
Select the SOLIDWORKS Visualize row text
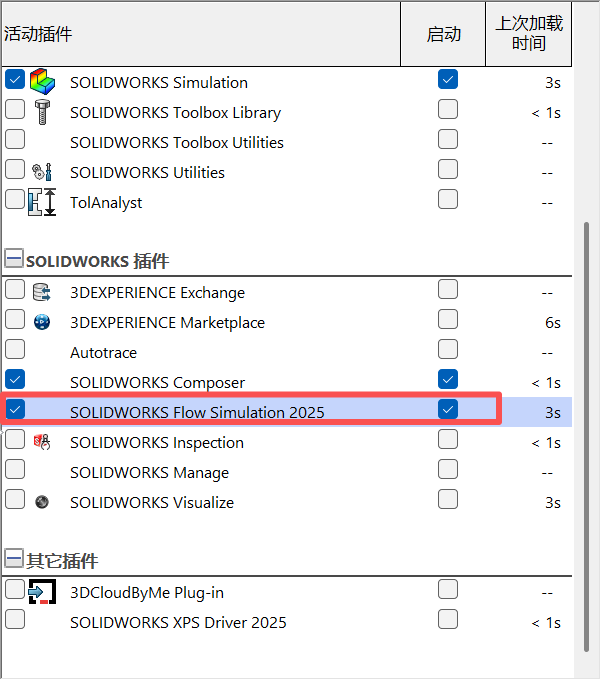(152, 503)
